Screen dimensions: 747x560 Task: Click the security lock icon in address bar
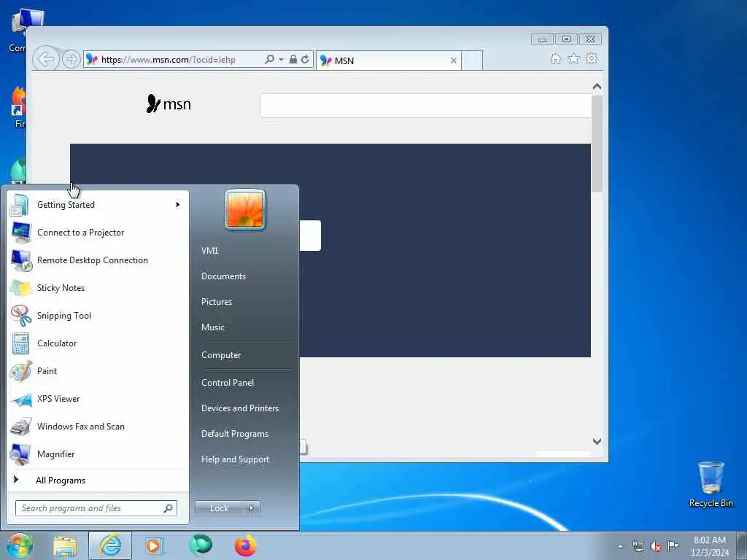(x=293, y=60)
